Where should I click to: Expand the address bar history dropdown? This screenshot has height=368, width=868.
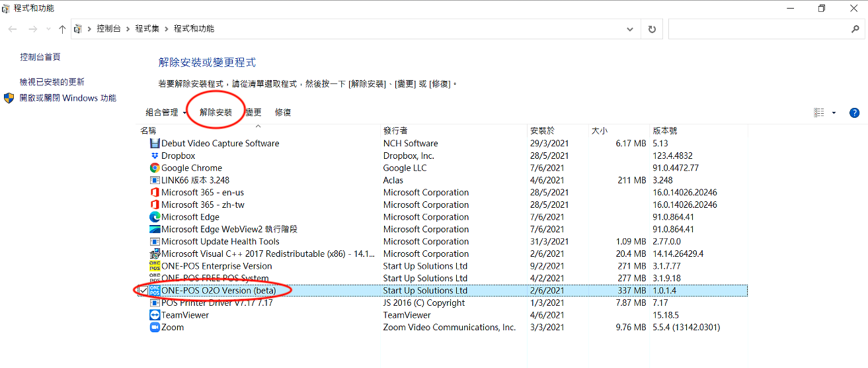click(631, 29)
